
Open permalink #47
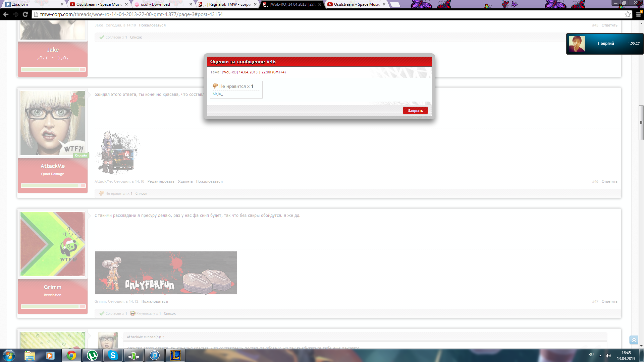595,301
